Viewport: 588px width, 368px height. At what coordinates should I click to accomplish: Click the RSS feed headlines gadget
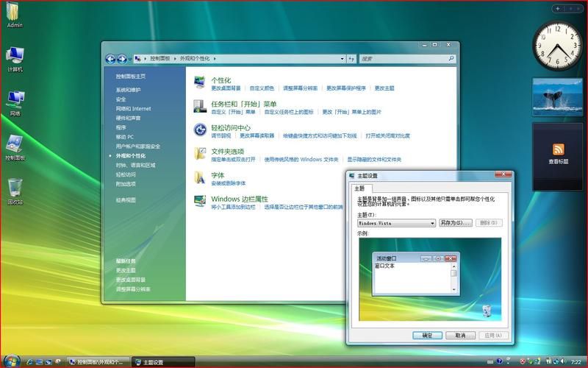coord(558,154)
